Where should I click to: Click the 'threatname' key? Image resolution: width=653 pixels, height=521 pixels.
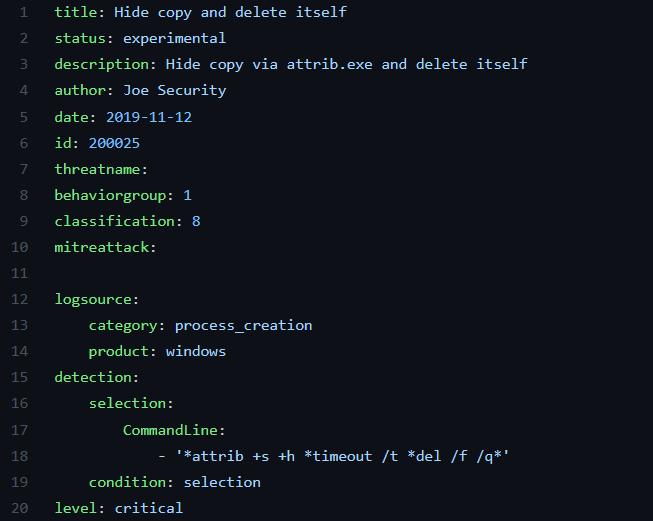[x=100, y=169]
